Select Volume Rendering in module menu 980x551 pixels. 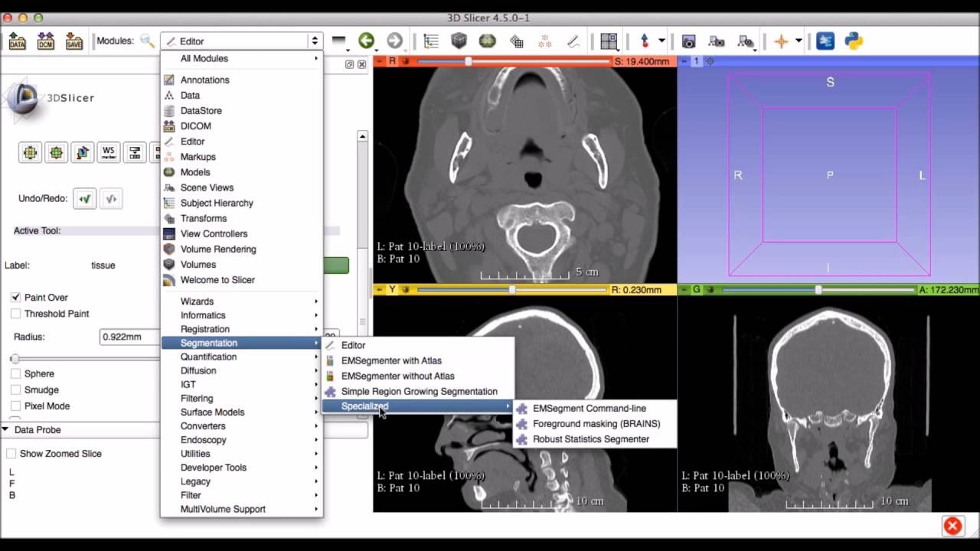(242, 249)
